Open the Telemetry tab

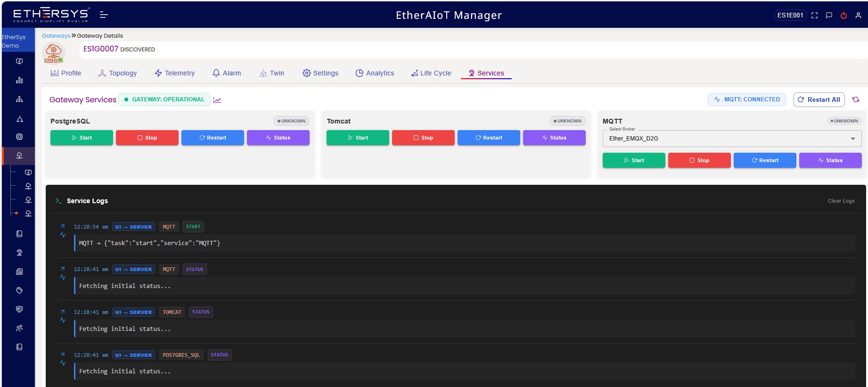pos(175,73)
